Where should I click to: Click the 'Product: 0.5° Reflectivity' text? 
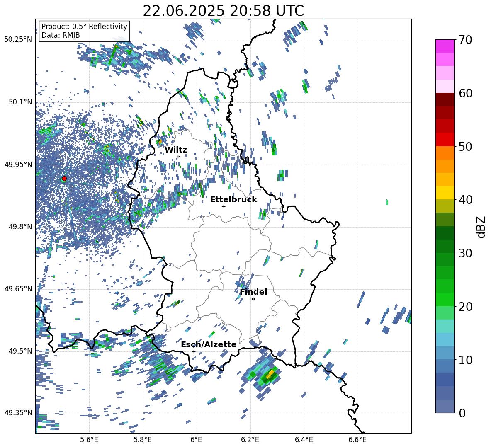[84, 26]
